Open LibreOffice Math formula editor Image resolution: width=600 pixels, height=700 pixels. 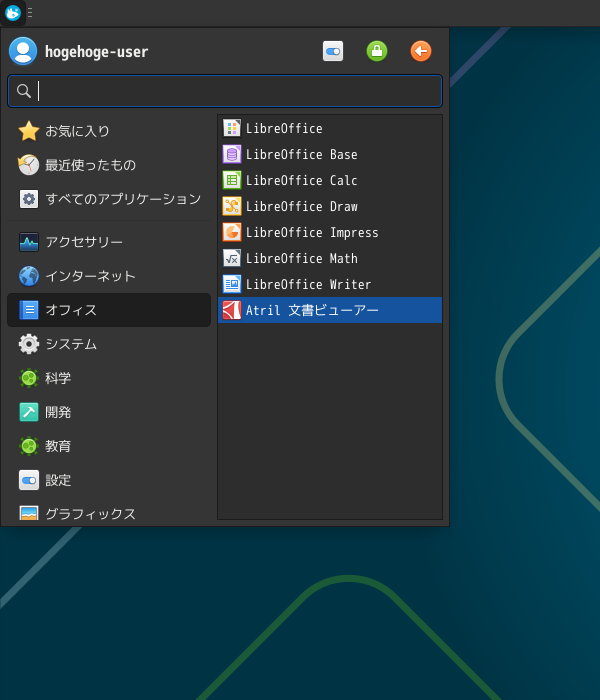(x=301, y=259)
